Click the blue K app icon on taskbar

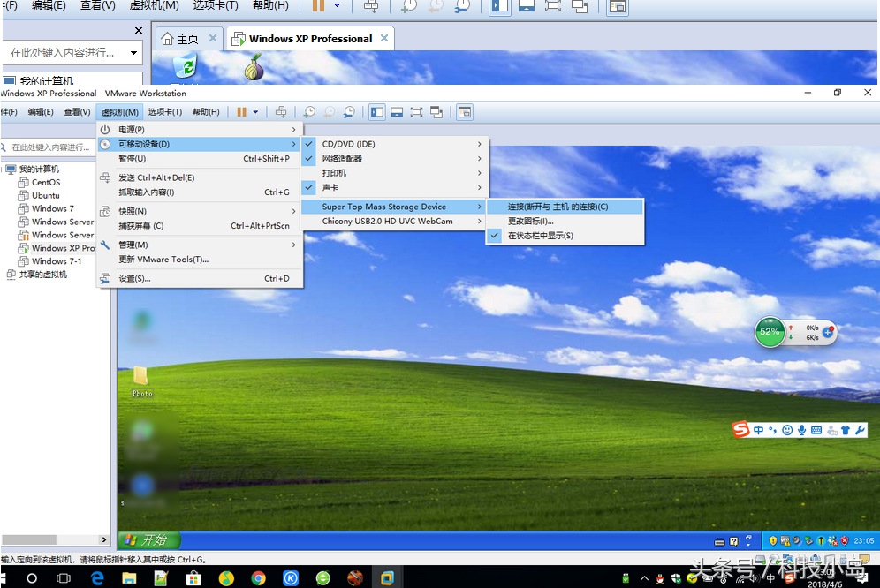click(x=291, y=578)
